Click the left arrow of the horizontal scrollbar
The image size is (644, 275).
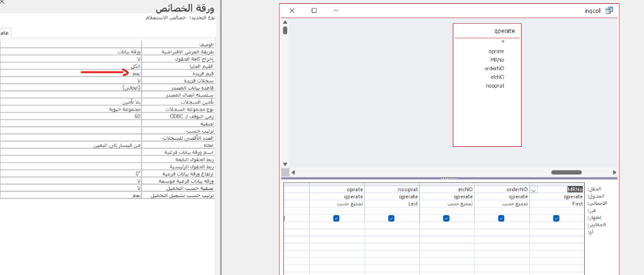tap(294, 172)
